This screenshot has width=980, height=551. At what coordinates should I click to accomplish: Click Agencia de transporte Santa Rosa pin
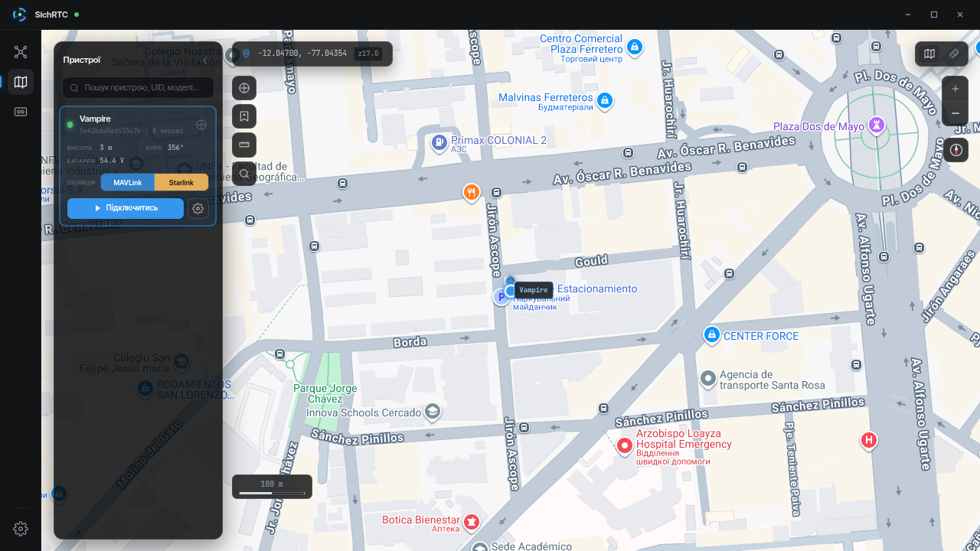pyautogui.click(x=708, y=378)
